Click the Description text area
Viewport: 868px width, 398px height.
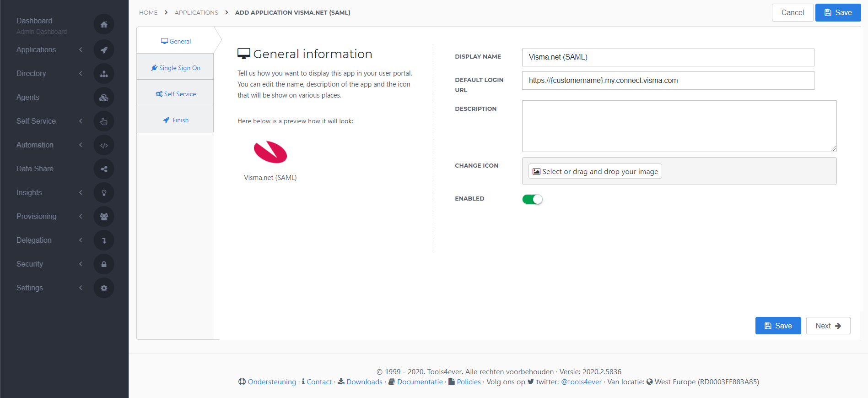coord(679,126)
